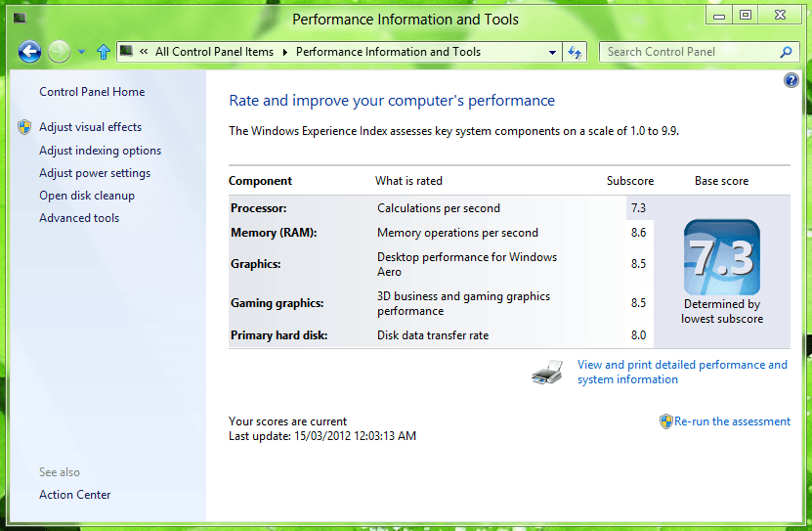Select the Primary hard disk: row label

279,335
